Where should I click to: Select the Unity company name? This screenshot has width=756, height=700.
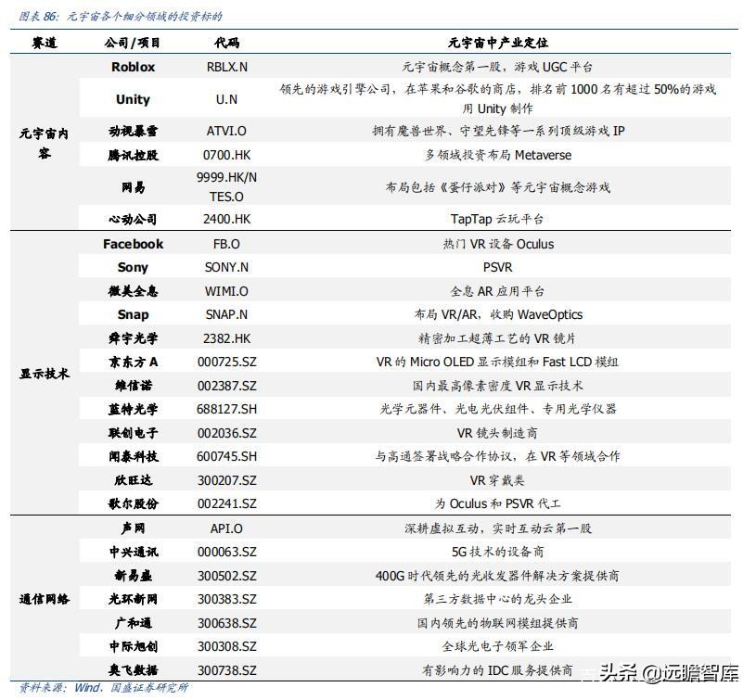133,99
